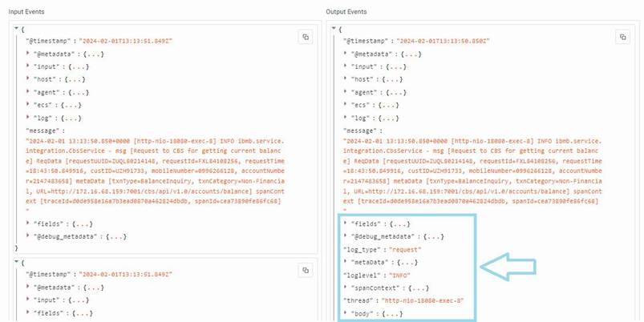Expand "log" node in input events
The height and width of the screenshot is (322, 644).
[29, 117]
